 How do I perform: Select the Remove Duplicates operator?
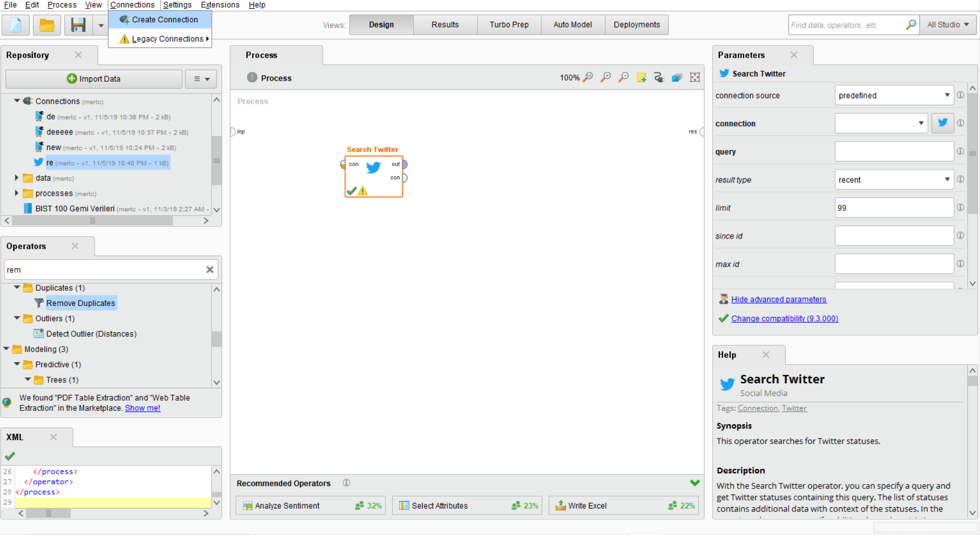tap(81, 303)
